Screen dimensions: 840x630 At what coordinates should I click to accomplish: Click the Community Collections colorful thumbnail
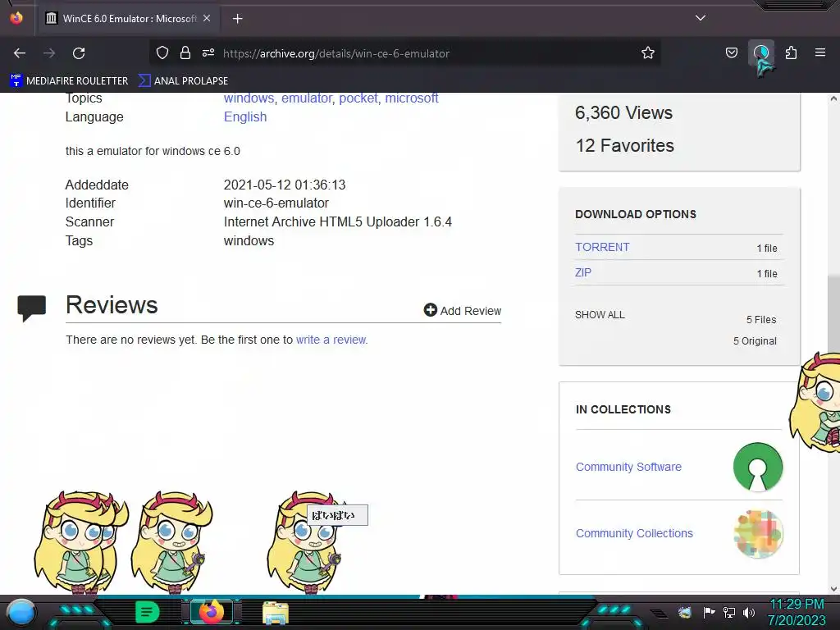pos(757,533)
